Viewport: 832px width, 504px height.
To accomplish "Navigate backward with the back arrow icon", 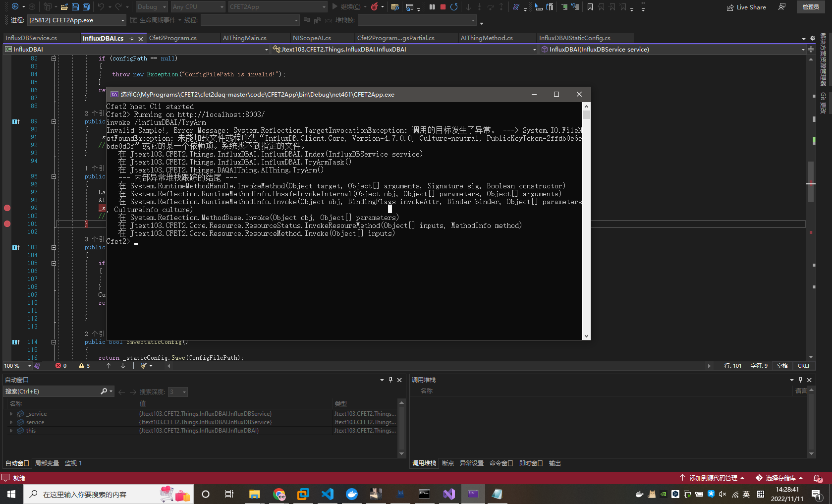I will (15, 6).
